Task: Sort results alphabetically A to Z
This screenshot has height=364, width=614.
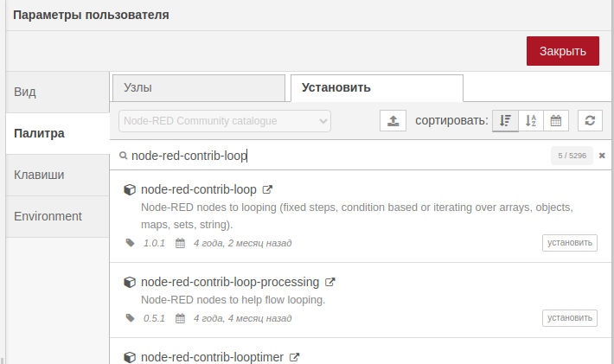Action: [531, 121]
